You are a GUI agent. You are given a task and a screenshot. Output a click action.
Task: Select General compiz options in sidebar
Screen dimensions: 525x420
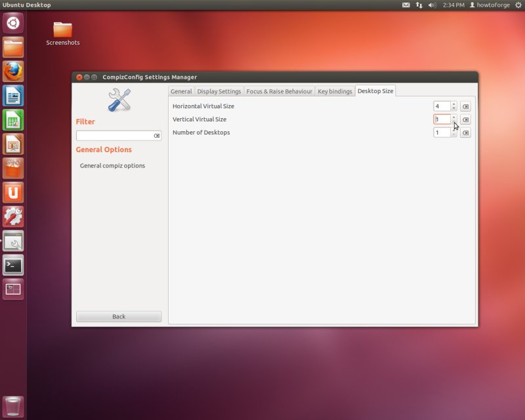(x=112, y=166)
